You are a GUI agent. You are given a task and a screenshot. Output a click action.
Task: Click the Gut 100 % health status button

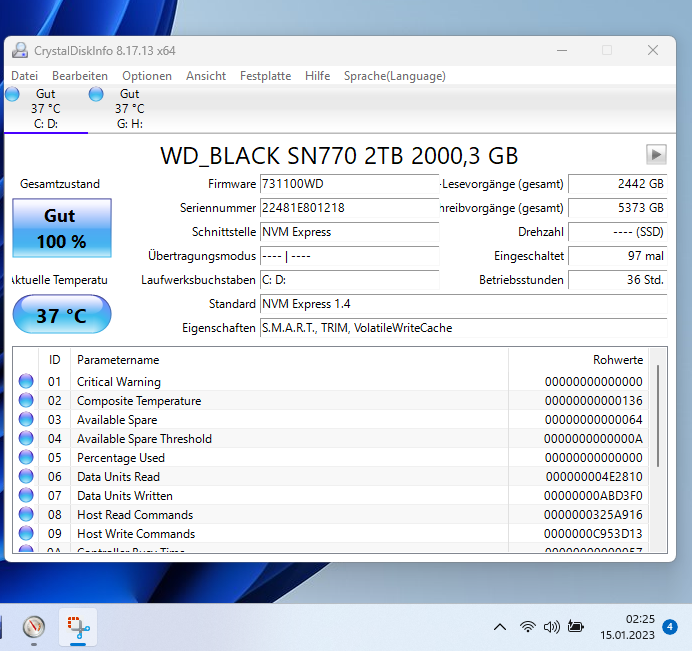62,228
